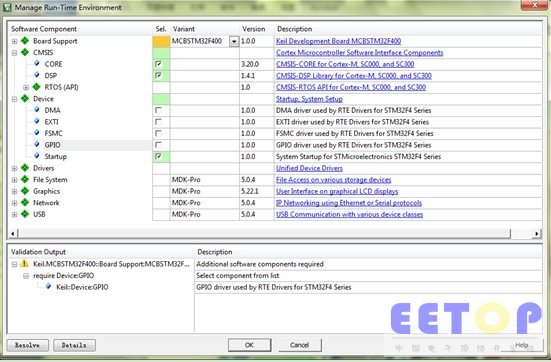Click the Network green diamond icon
The image size is (551, 362).
(25, 202)
